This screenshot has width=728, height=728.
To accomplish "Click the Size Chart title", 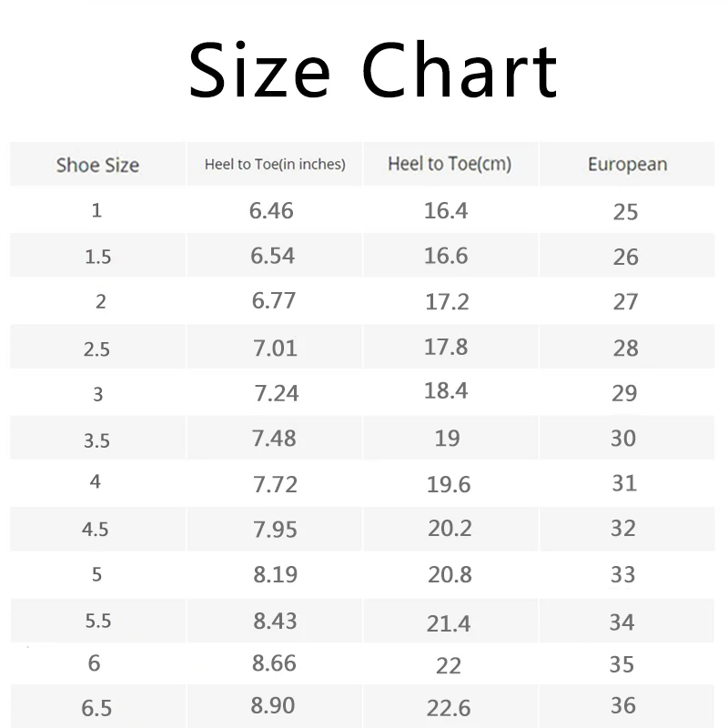I will [x=373, y=70].
